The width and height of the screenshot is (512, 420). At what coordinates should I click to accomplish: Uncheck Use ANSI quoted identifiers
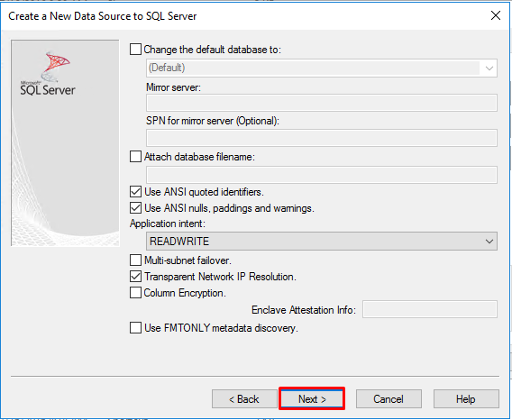pos(135,192)
